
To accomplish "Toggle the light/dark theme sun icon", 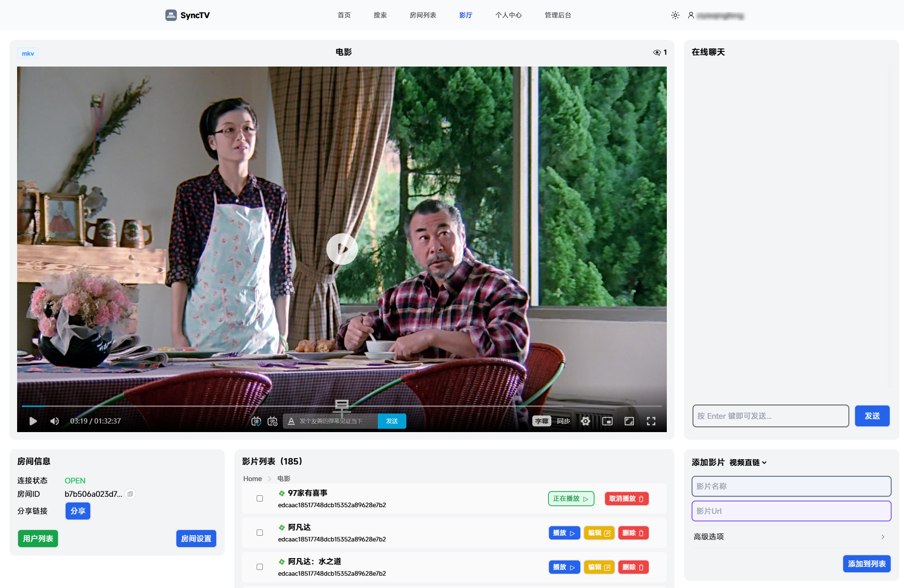I will (675, 15).
